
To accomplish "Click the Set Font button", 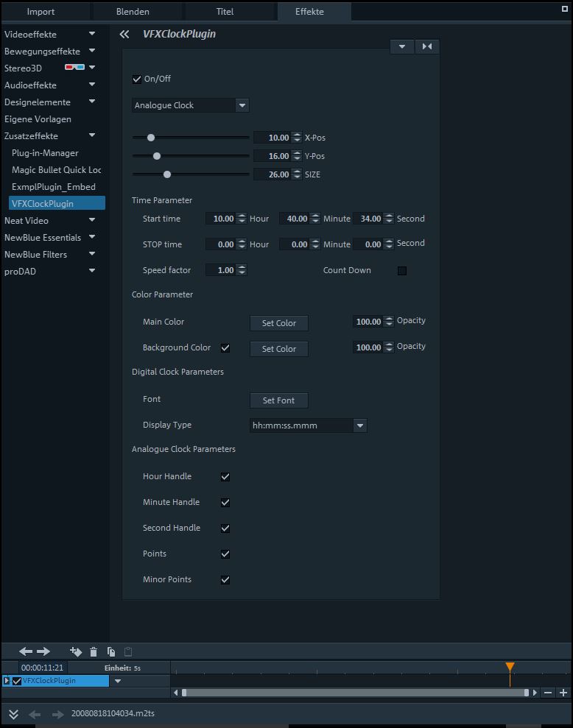I will click(x=279, y=400).
